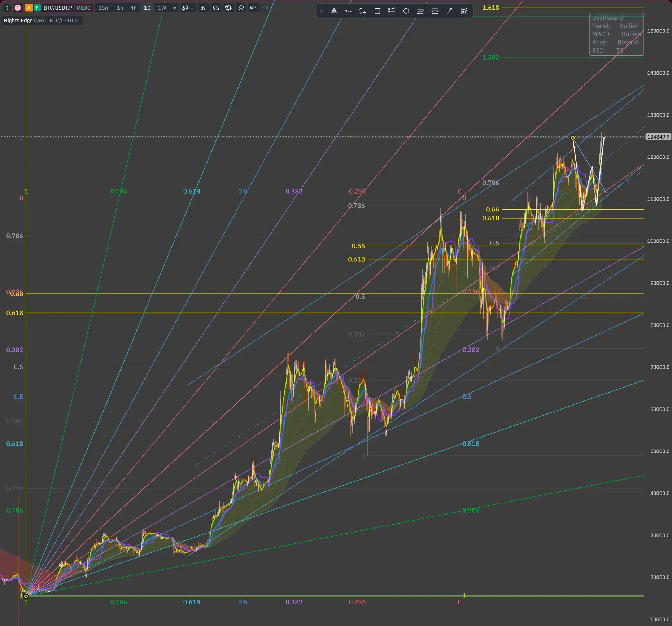Pick the arrow drawing tool

449,11
